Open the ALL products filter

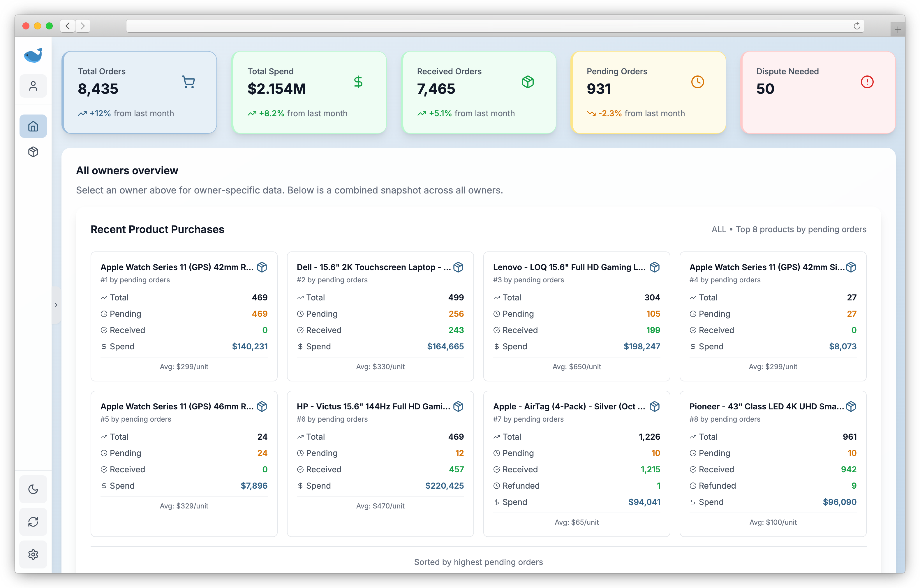click(719, 229)
